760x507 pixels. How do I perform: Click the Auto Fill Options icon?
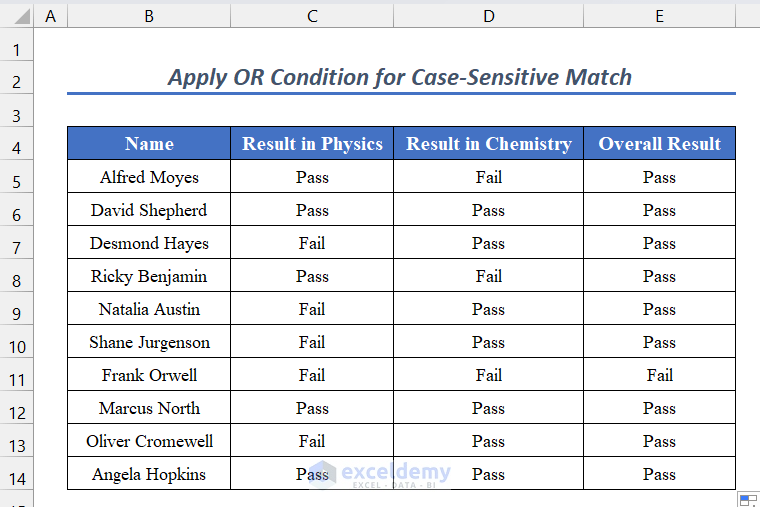[747, 498]
